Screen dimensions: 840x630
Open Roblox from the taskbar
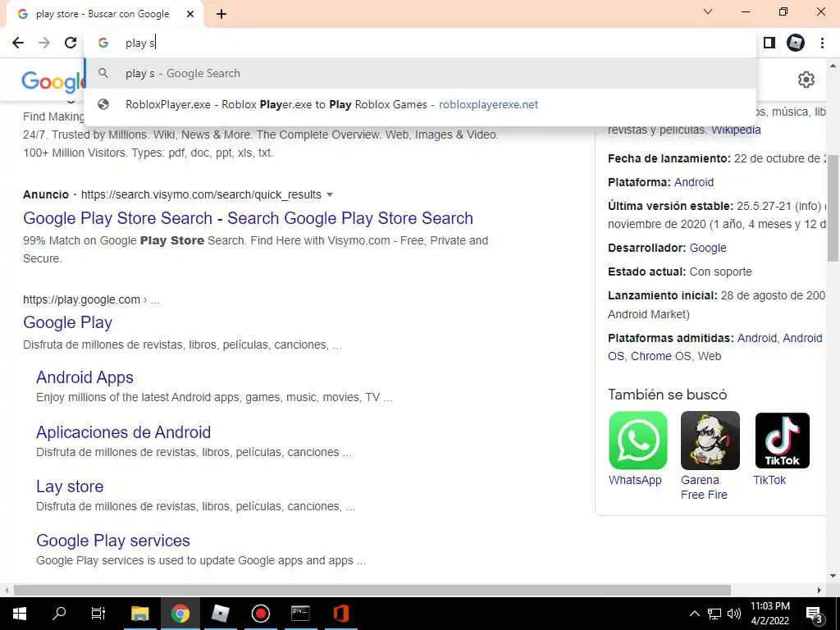220,614
